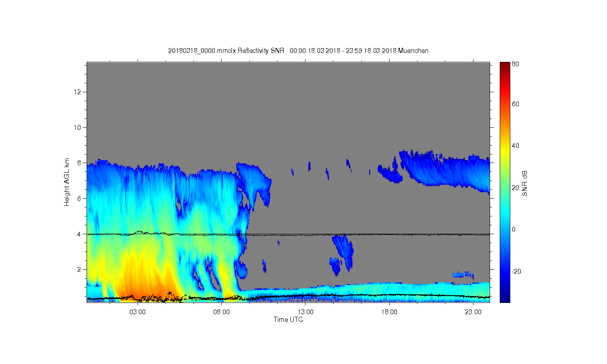Viewport: 607px width, 364px height.
Task: Click the plot title mentioning Muenchen
Action: [298, 51]
